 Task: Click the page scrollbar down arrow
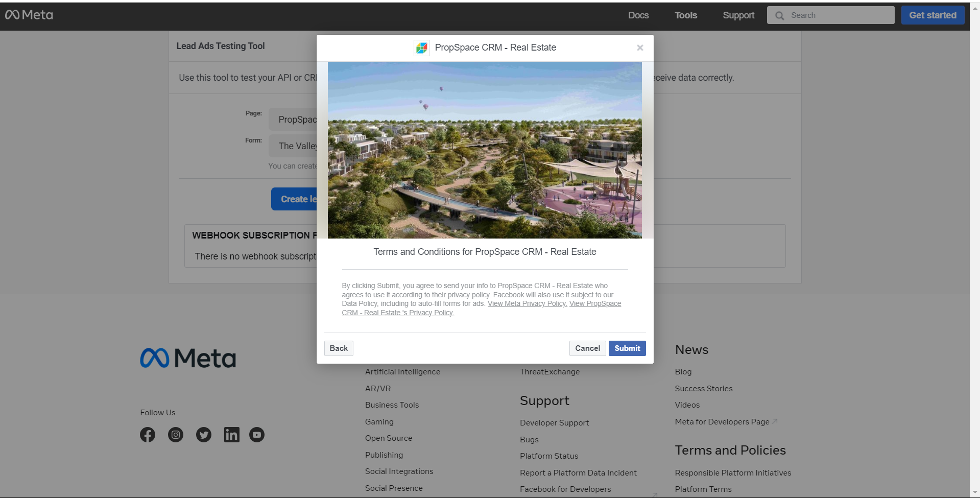(x=974, y=492)
